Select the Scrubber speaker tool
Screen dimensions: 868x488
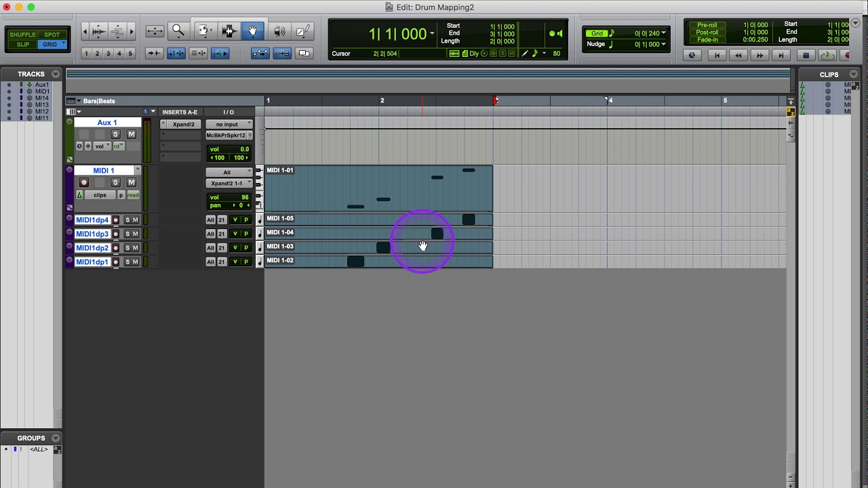pyautogui.click(x=279, y=30)
